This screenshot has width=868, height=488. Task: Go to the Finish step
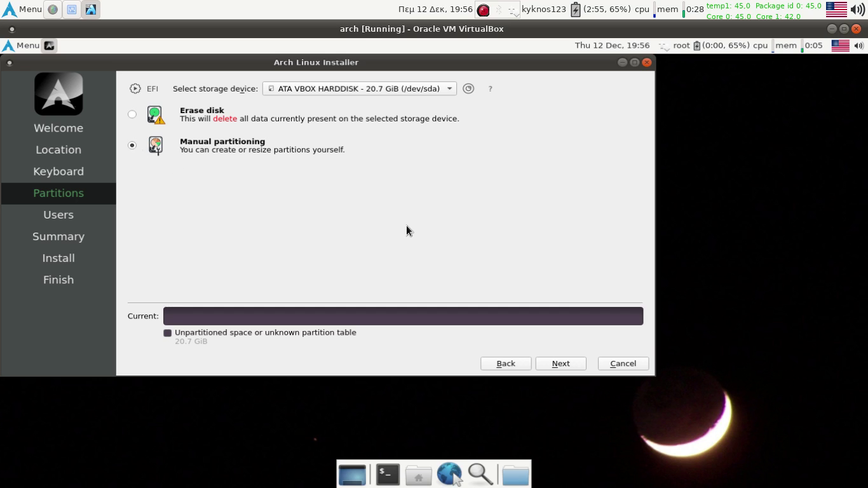pos(58,280)
